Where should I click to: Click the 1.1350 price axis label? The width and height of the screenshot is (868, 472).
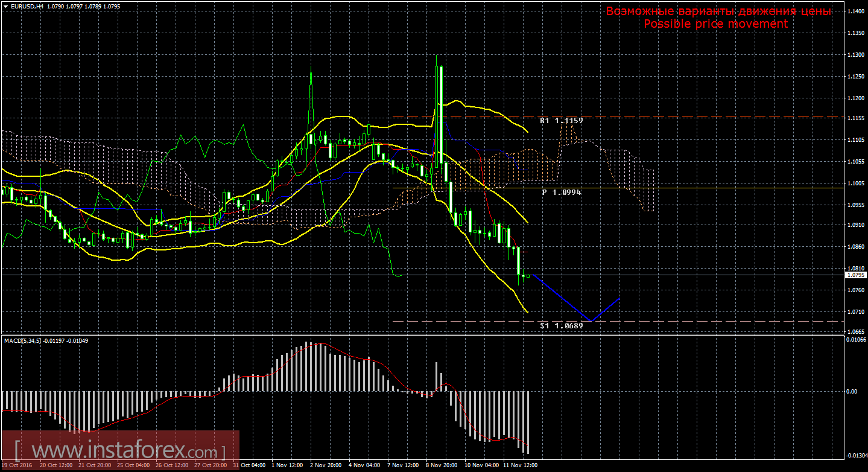tap(855, 33)
